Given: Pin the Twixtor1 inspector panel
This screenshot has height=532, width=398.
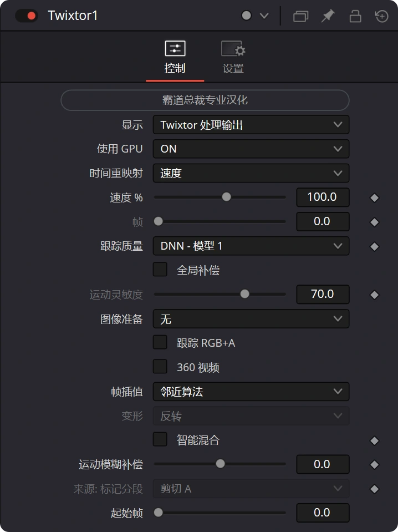Looking at the screenshot, I should (x=328, y=16).
